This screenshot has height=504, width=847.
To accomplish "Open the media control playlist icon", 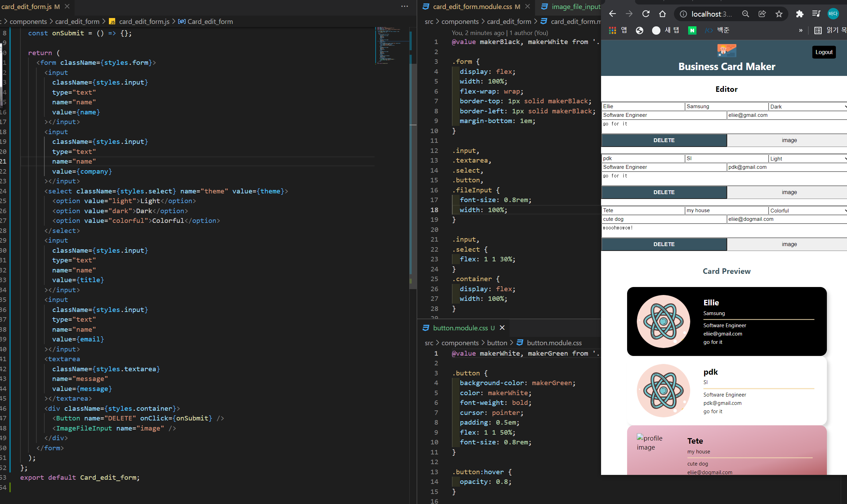I will 816,14.
